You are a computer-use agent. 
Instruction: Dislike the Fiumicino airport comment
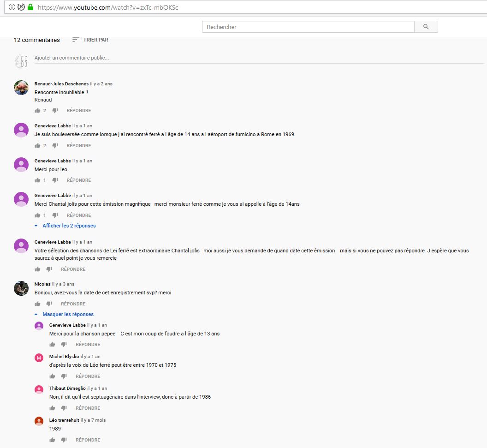(x=55, y=146)
